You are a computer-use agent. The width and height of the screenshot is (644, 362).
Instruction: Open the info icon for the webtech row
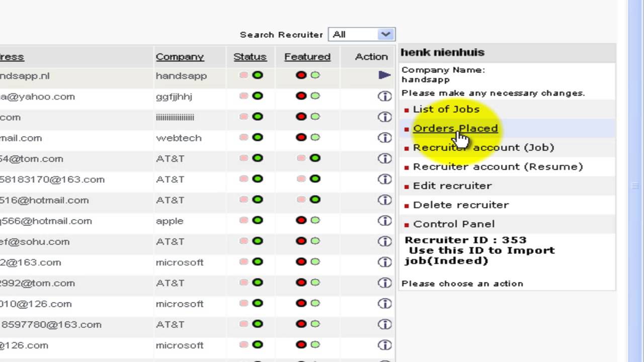point(384,138)
